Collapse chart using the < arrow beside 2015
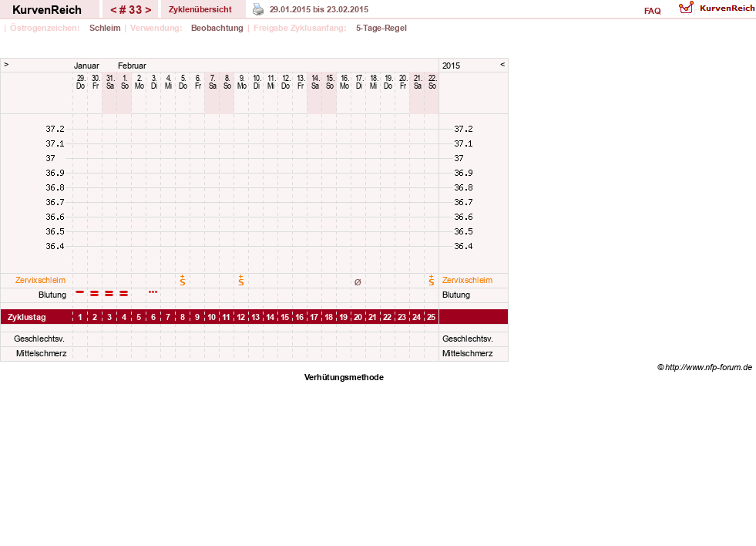The height and width of the screenshot is (546, 756). click(502, 64)
